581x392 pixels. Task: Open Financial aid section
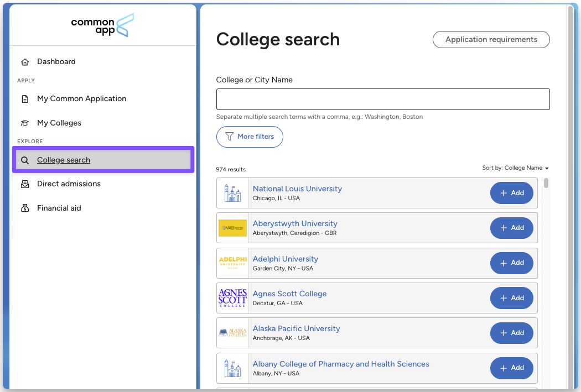59,208
